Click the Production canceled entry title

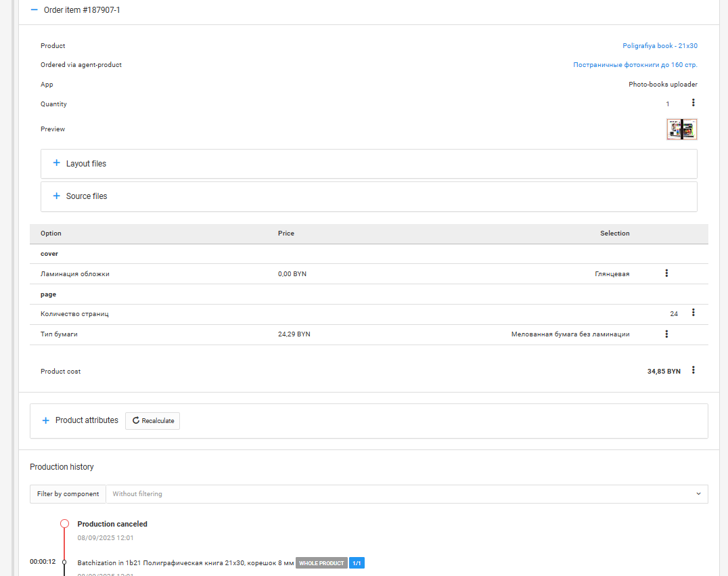[x=112, y=524]
